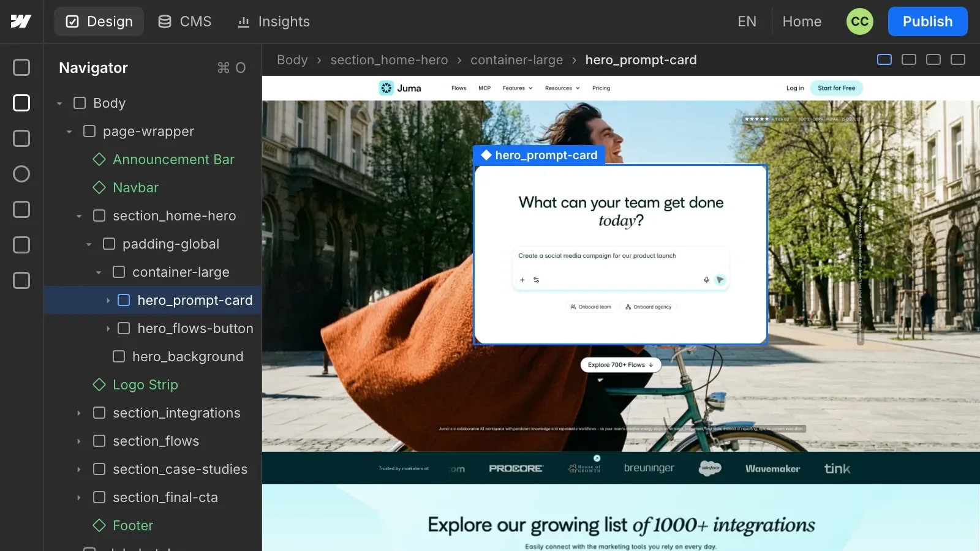Open the Webflow logo menu

21,21
